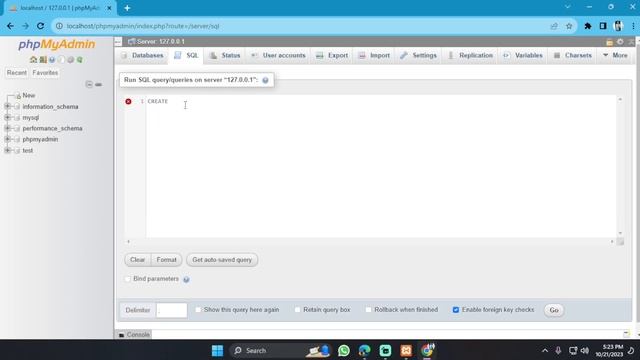Screen dimensions: 640x360
Task: Open browser tab search chevron
Action: click(567, 7)
